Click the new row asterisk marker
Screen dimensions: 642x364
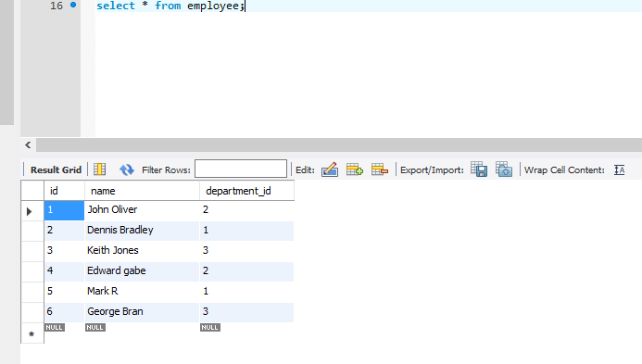(31, 334)
